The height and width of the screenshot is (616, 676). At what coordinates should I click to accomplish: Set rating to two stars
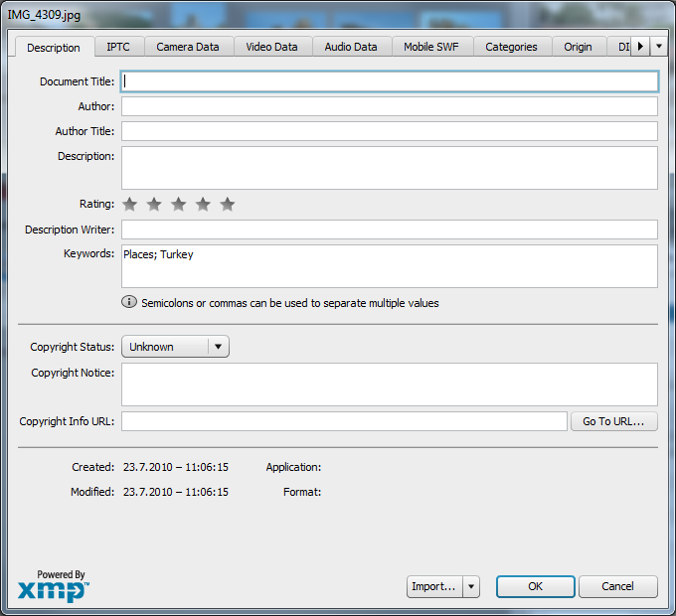tap(154, 205)
